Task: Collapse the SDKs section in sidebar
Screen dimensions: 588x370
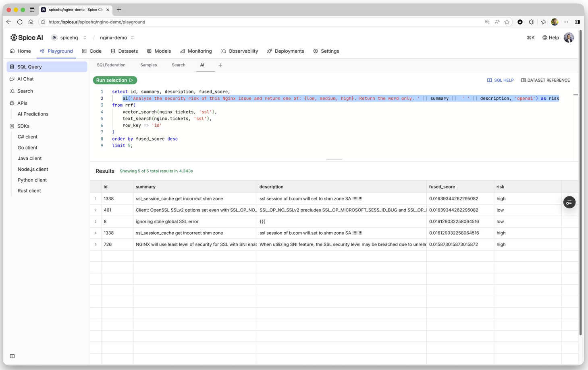Action: [x=23, y=126]
